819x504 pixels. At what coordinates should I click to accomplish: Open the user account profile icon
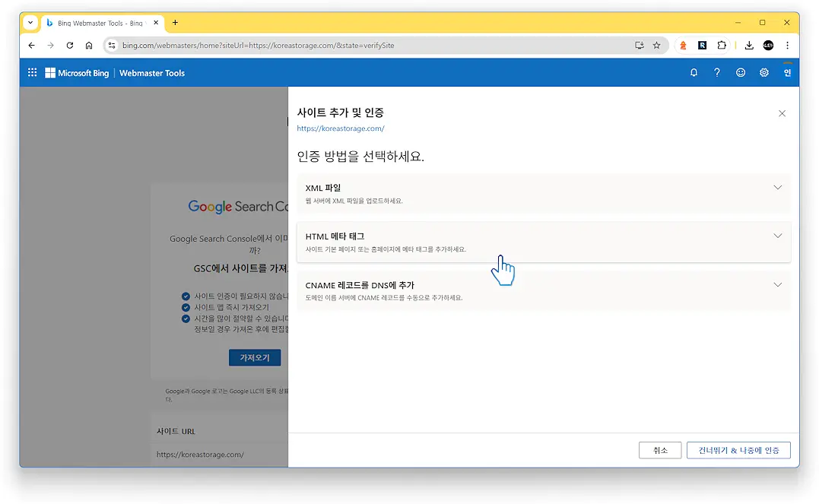(787, 72)
